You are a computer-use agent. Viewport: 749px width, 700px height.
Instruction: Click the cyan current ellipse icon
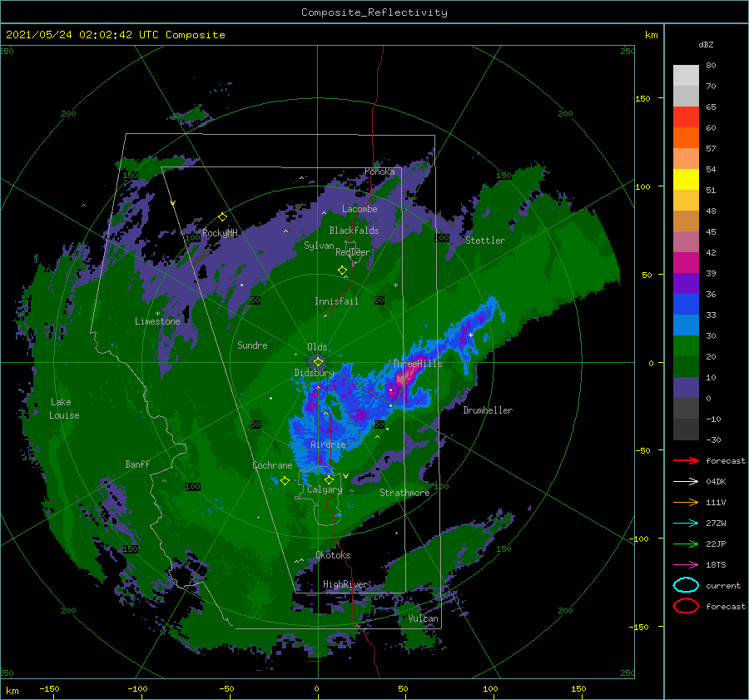pyautogui.click(x=686, y=585)
